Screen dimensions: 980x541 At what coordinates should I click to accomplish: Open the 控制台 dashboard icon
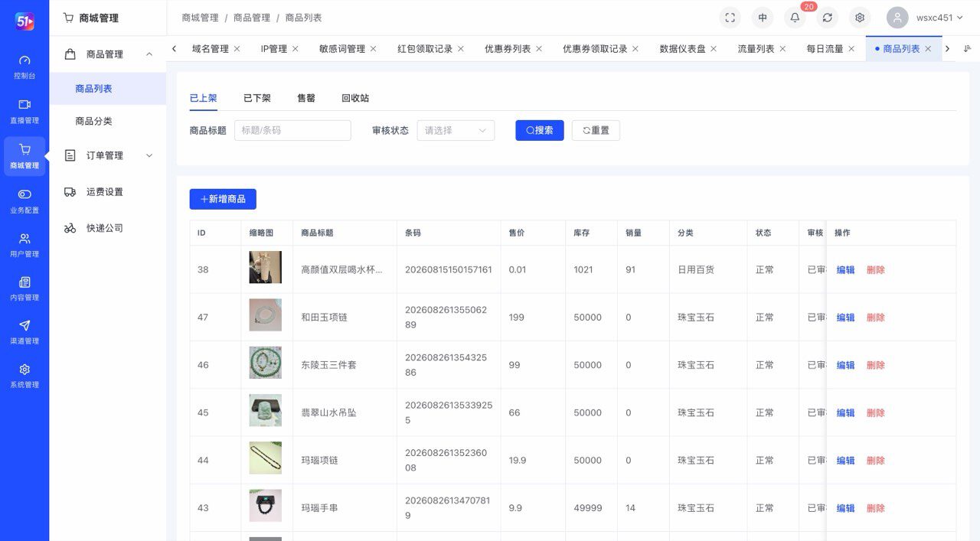tap(24, 67)
